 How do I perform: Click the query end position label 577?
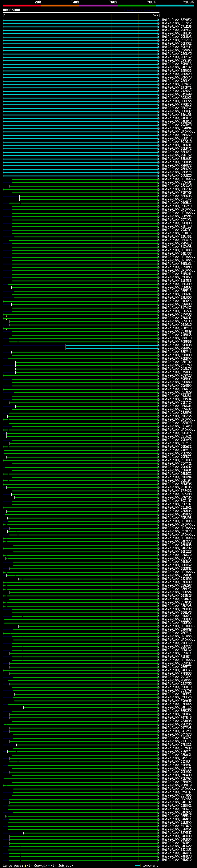[155, 15]
